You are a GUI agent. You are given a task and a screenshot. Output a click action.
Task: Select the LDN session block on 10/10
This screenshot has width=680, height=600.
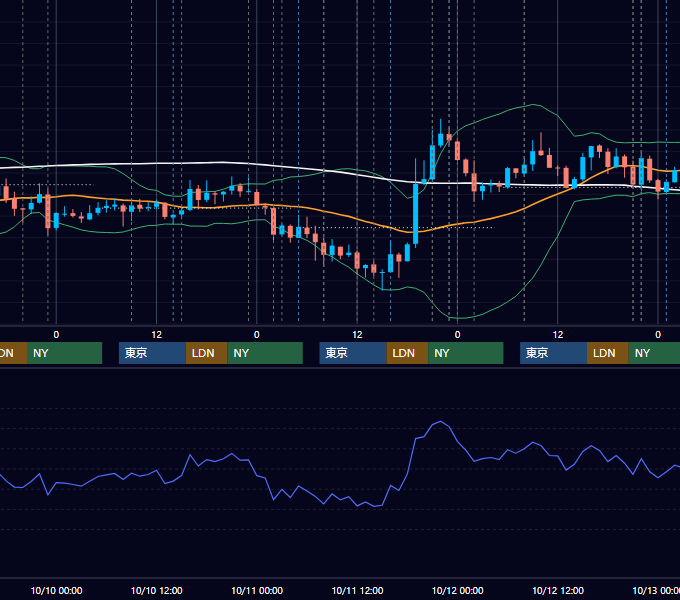(206, 353)
